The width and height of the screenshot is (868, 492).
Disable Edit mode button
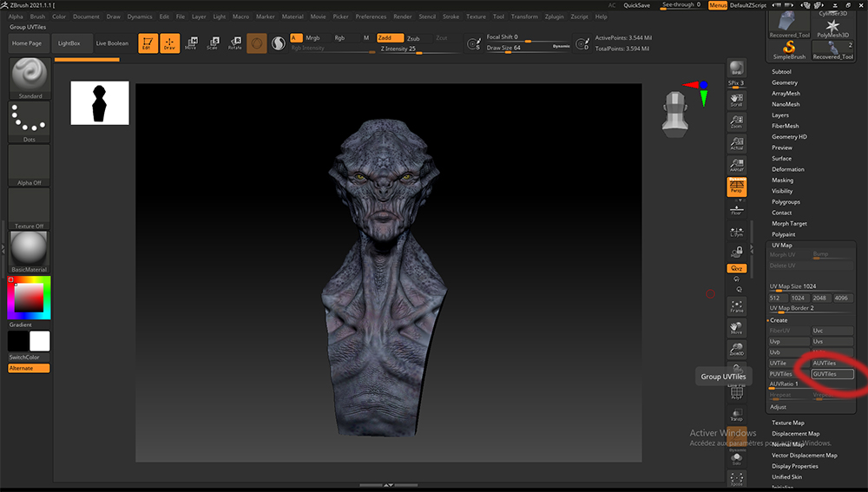point(148,43)
